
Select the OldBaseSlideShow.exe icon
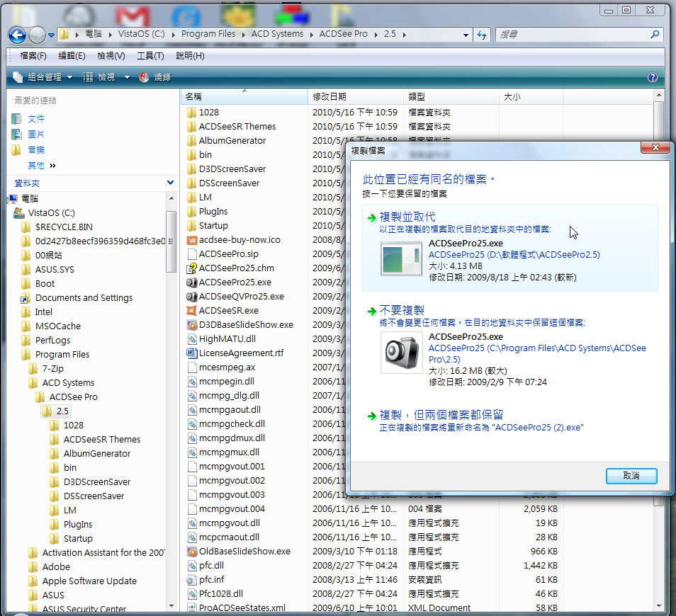(192, 552)
